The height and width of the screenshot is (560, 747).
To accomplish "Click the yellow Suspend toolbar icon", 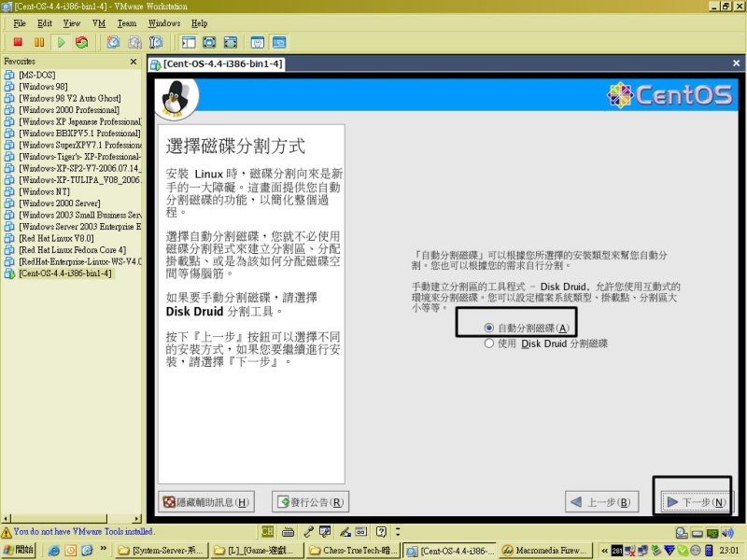I will tap(39, 42).
